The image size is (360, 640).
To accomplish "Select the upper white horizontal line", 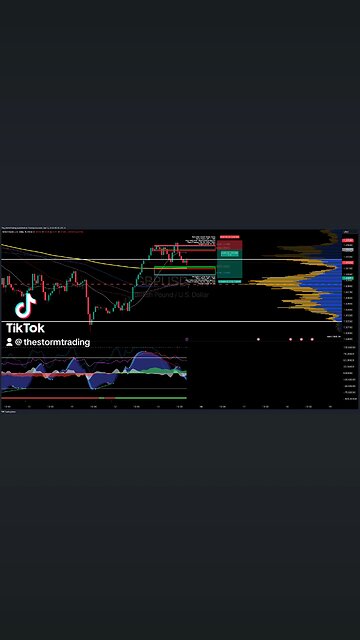I will (171, 260).
